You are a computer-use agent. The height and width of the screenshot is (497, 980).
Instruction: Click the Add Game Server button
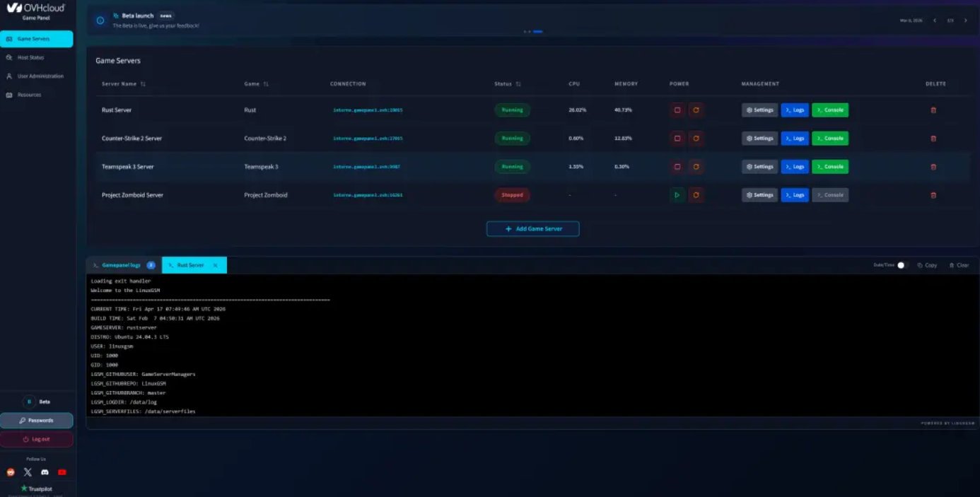click(532, 229)
